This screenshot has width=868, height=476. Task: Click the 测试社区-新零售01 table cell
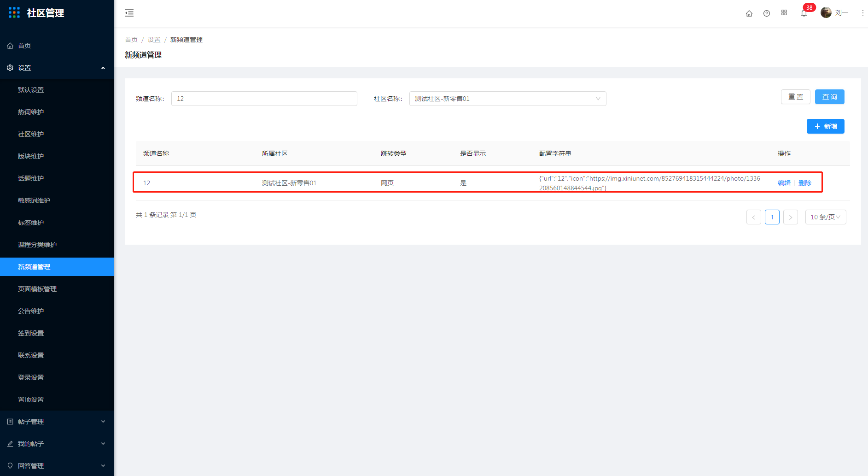289,183
